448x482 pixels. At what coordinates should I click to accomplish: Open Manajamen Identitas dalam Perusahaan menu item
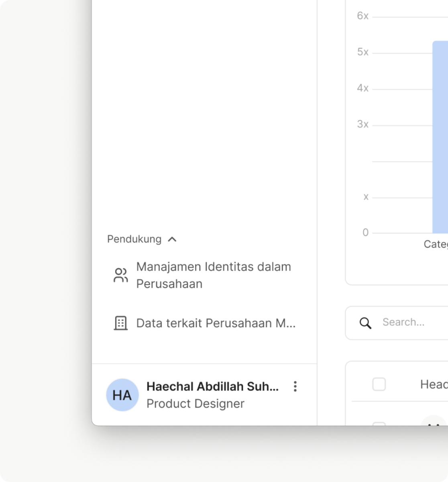click(x=213, y=275)
